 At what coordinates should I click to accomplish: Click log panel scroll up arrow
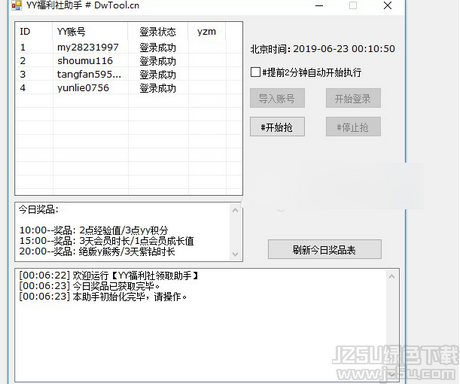392,276
